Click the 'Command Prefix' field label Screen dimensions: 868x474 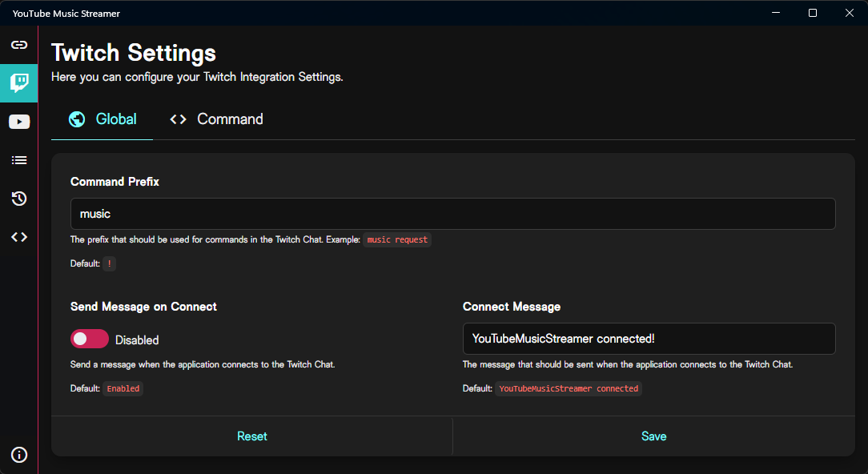point(115,182)
